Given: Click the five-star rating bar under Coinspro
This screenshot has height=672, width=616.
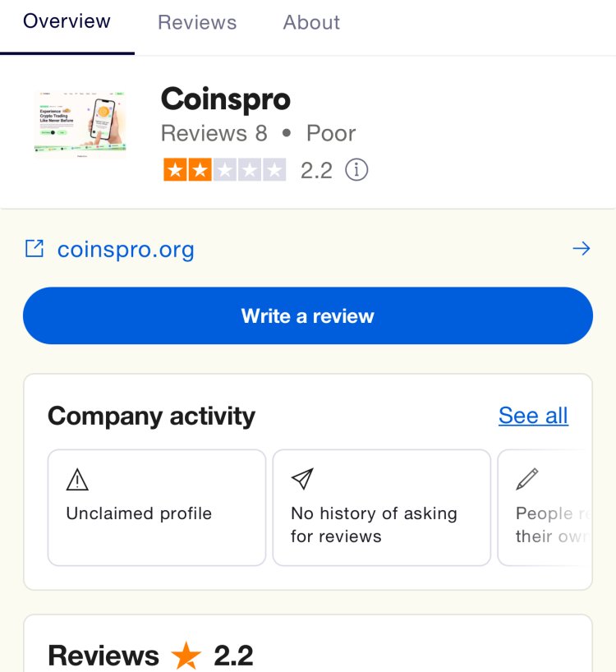Looking at the screenshot, I should [x=224, y=170].
